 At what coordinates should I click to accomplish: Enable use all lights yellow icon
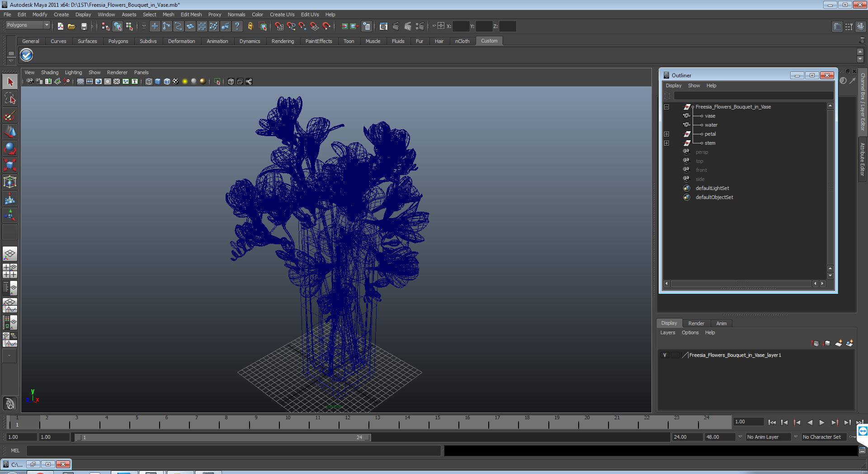click(185, 81)
